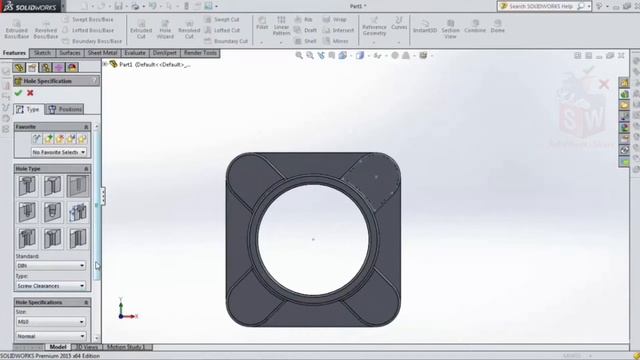The width and height of the screenshot is (640, 360).
Task: Select Boundary Cut in the ribbon
Action: pos(226,41)
